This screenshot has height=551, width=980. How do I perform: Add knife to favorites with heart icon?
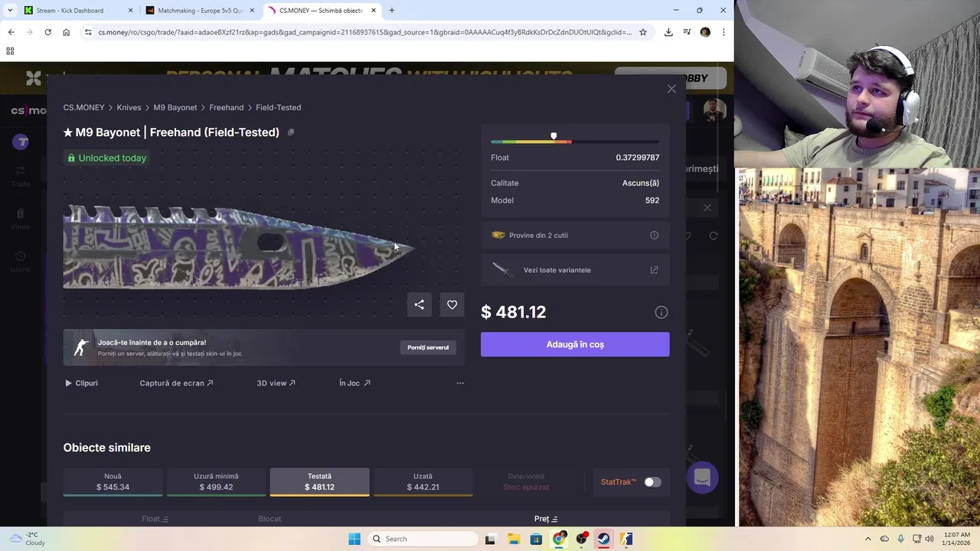[452, 305]
